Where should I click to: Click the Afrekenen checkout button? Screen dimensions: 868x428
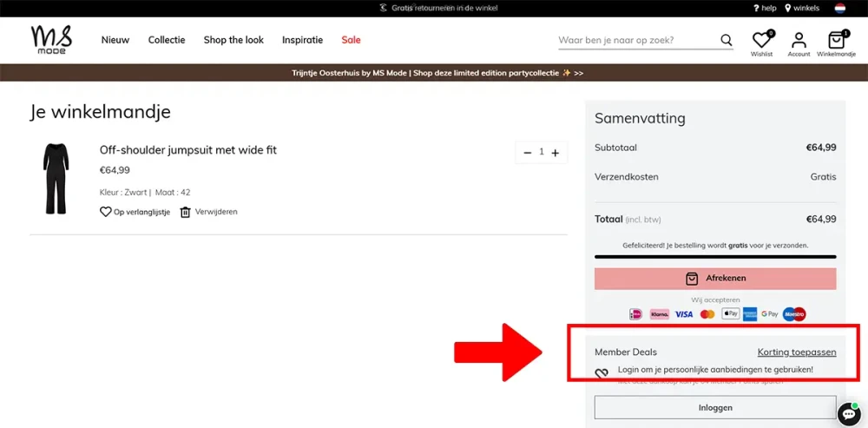(714, 279)
